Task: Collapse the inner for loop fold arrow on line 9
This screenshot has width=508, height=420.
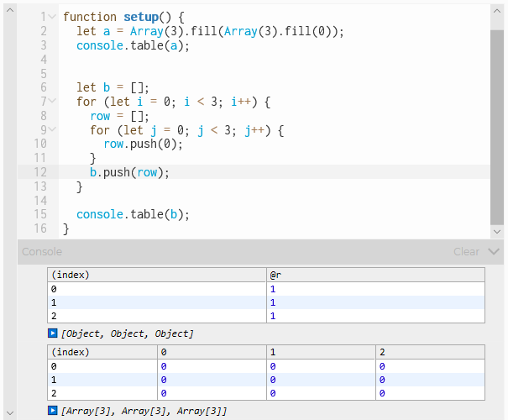Action: pos(52,129)
